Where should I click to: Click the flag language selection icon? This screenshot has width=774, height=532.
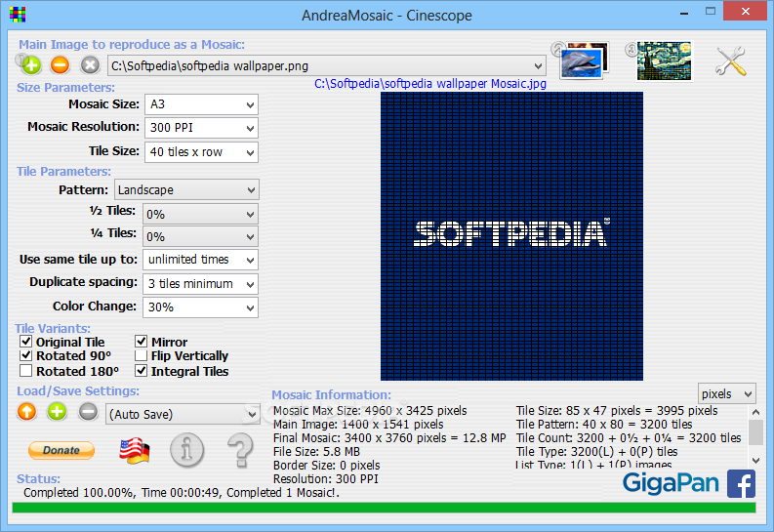coord(135,451)
